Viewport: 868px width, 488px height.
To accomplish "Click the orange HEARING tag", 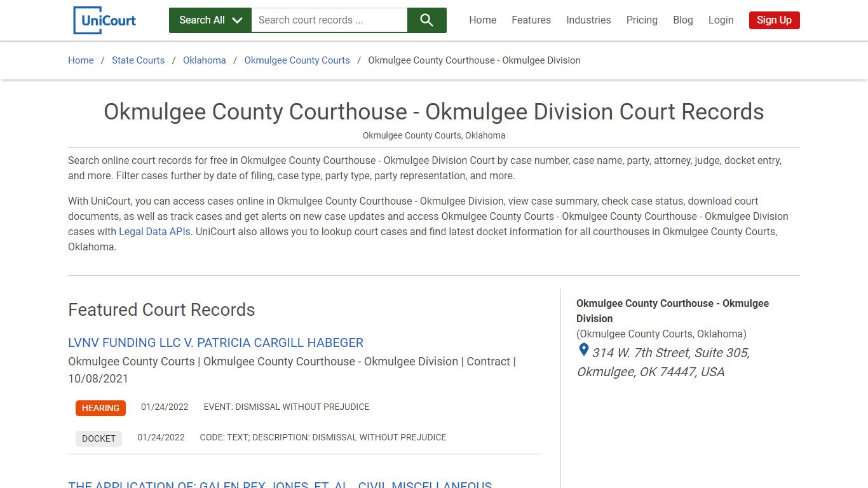I will [100, 408].
